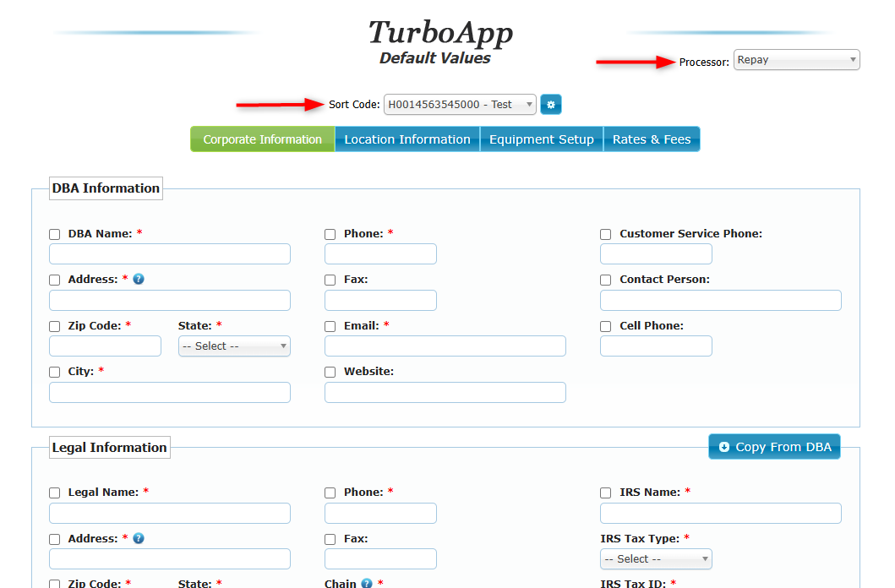Open the Rates & Fees tab

pyautogui.click(x=652, y=139)
